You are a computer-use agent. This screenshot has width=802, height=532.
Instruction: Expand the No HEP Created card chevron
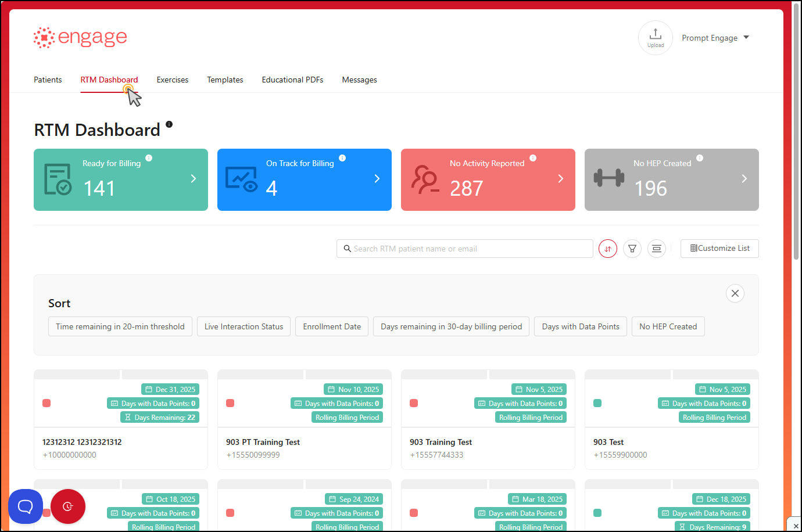pyautogui.click(x=744, y=178)
